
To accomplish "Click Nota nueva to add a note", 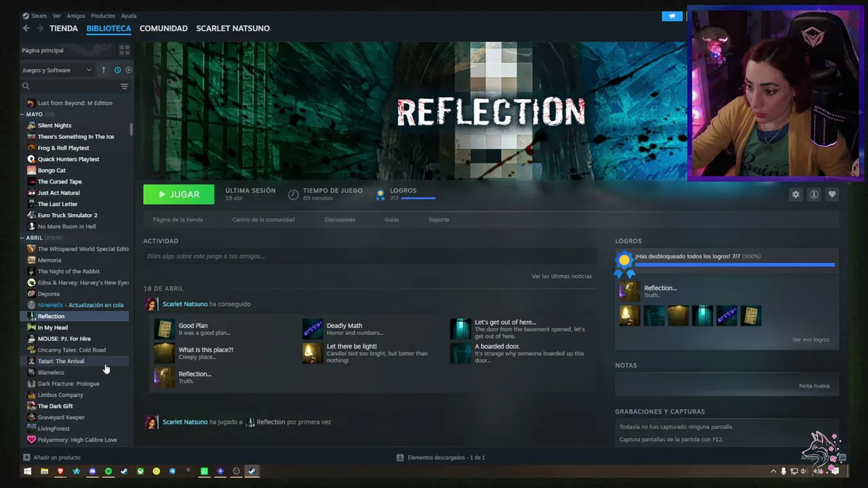I will pos(814,386).
